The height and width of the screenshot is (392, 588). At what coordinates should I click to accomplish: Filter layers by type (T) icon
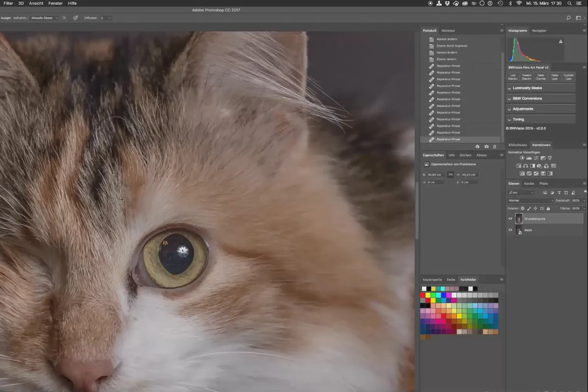[x=559, y=193]
